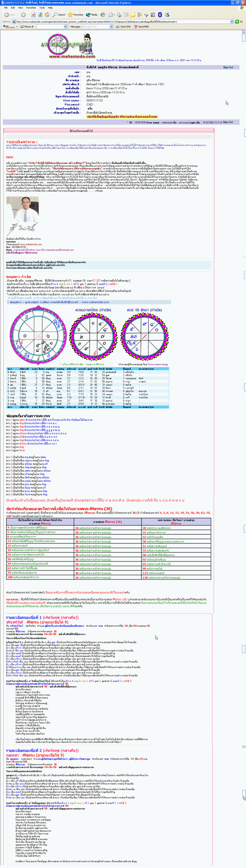This screenshot has height=868, width=246.
Task: Open the File menu
Action: pyautogui.click(x=6, y=8)
